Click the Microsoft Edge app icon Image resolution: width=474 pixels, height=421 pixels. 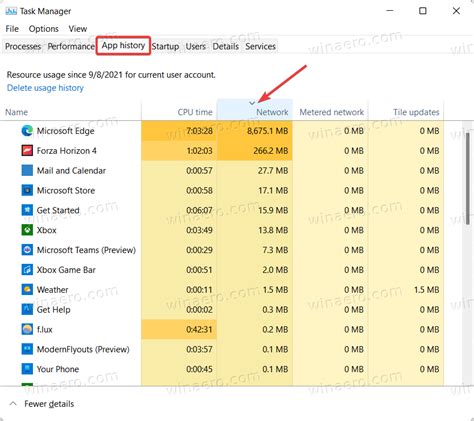[x=27, y=131]
